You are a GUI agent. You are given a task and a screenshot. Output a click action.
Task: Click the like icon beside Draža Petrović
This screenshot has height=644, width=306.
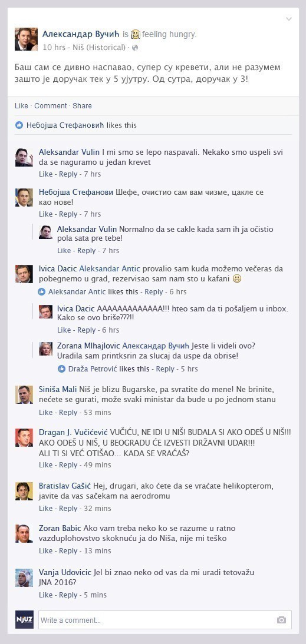(x=62, y=369)
